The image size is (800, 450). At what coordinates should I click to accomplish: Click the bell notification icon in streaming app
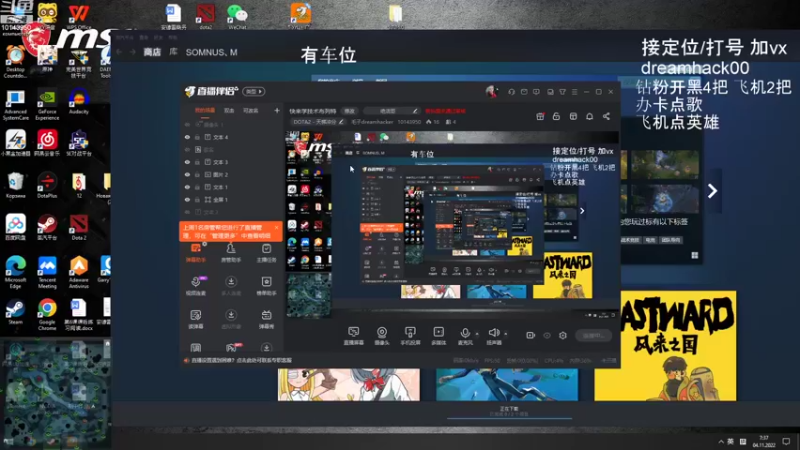tap(589, 116)
